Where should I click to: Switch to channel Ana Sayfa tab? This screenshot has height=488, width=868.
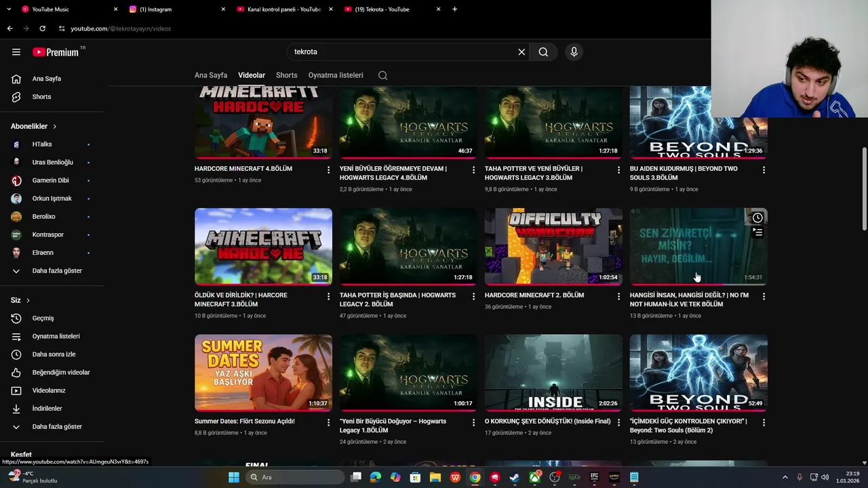(x=211, y=75)
